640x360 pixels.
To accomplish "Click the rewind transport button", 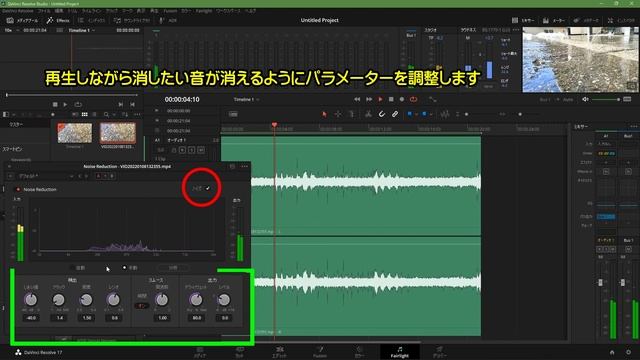I will 357,99.
